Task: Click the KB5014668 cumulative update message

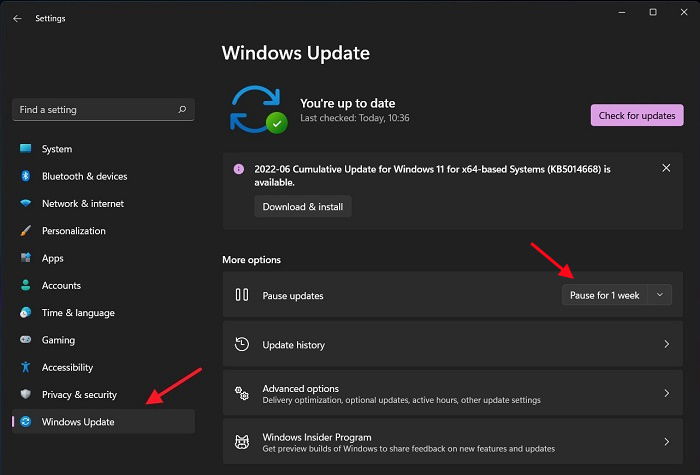Action: point(432,175)
